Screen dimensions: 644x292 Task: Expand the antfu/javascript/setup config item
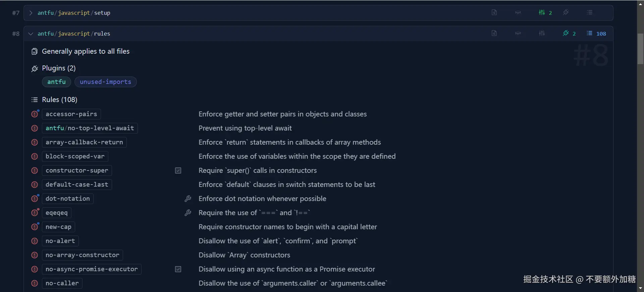click(x=31, y=13)
